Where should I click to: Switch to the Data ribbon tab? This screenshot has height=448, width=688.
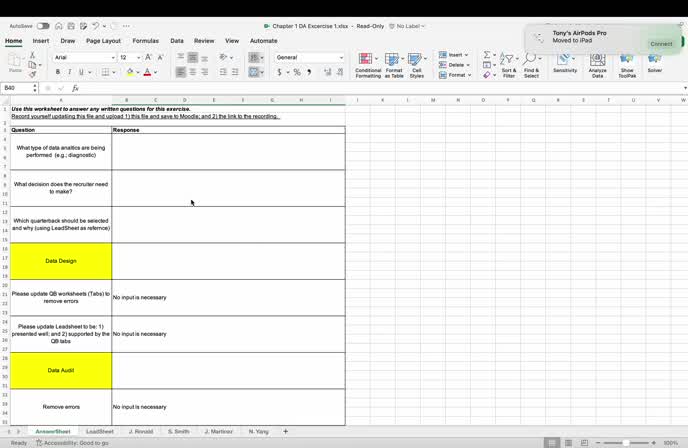(x=177, y=41)
